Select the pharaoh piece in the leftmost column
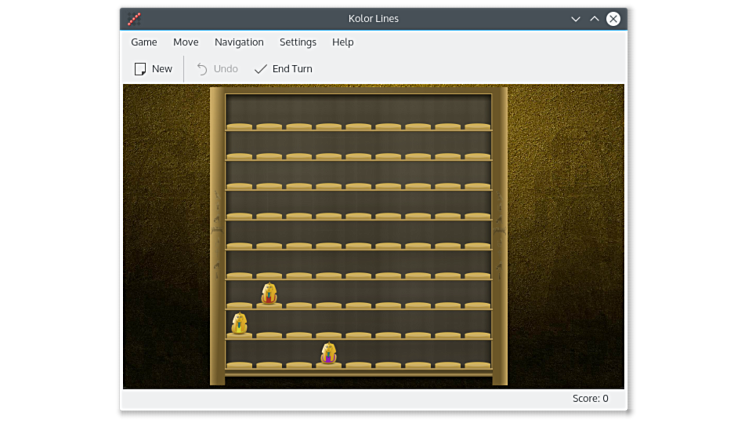The height and width of the screenshot is (423, 752). click(239, 323)
